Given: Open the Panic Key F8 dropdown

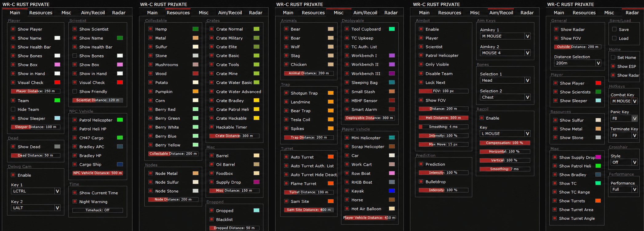Looking at the screenshot, I should pyautogui.click(x=624, y=118).
